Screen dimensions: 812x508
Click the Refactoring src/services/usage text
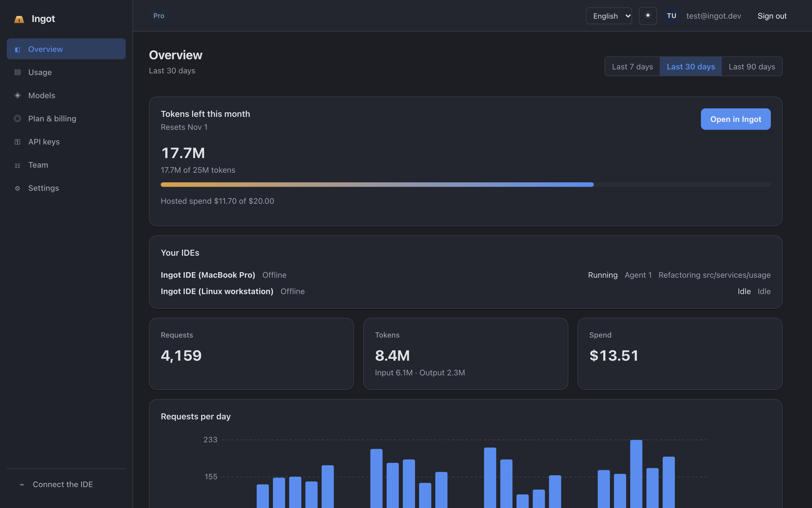[714, 275]
